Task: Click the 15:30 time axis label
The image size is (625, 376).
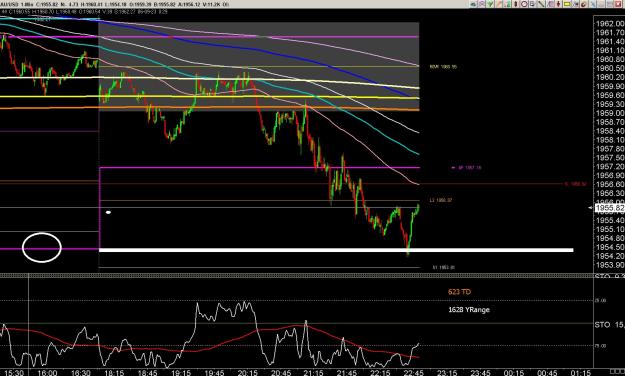Action: point(14,372)
